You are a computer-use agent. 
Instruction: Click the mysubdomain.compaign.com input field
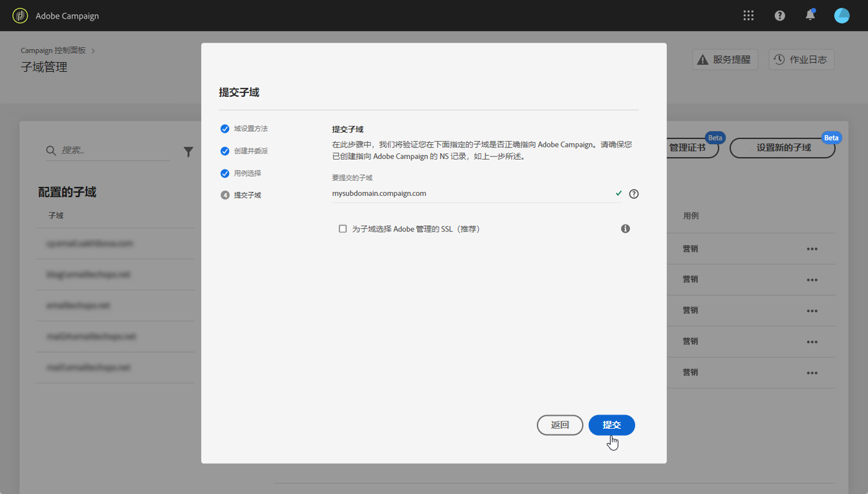click(x=477, y=193)
